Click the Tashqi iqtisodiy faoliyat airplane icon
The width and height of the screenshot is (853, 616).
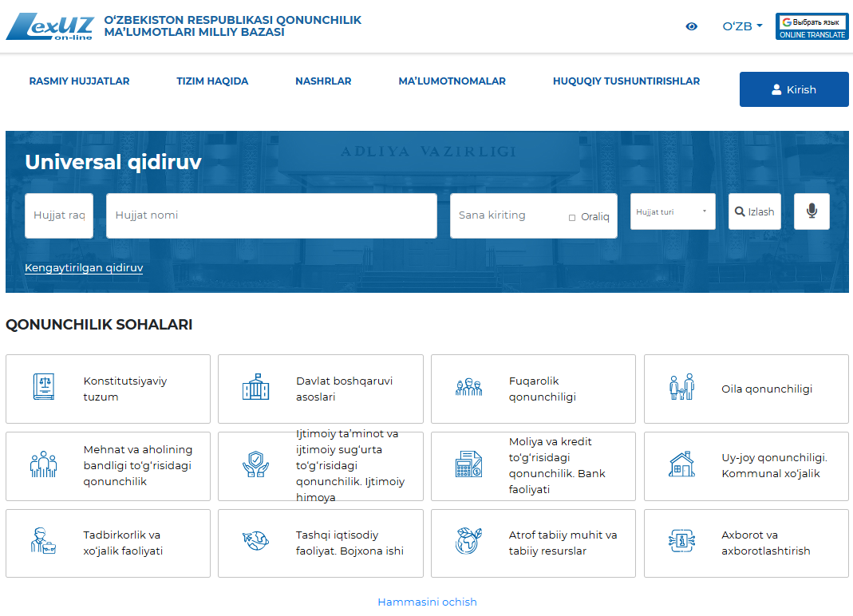pyautogui.click(x=255, y=543)
